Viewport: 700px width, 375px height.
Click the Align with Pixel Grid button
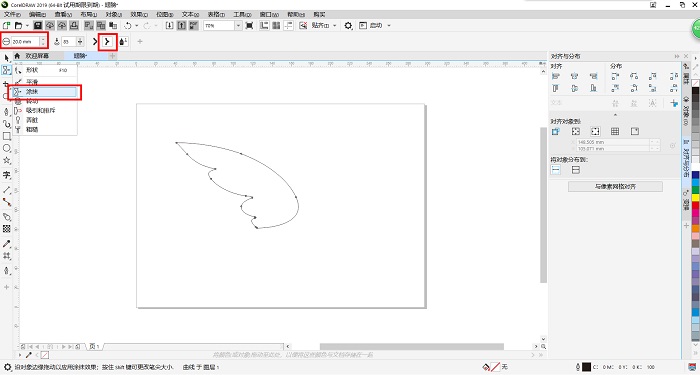[615, 187]
